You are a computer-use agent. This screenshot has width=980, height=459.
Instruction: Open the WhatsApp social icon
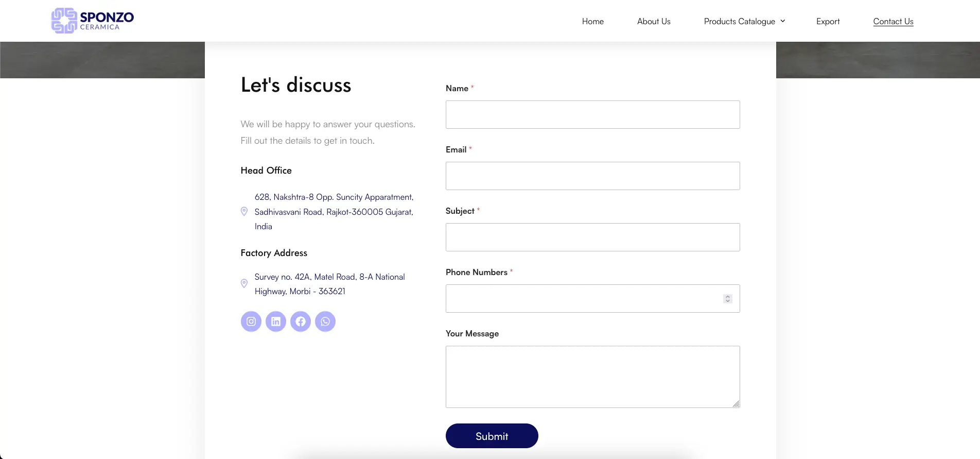(x=325, y=321)
